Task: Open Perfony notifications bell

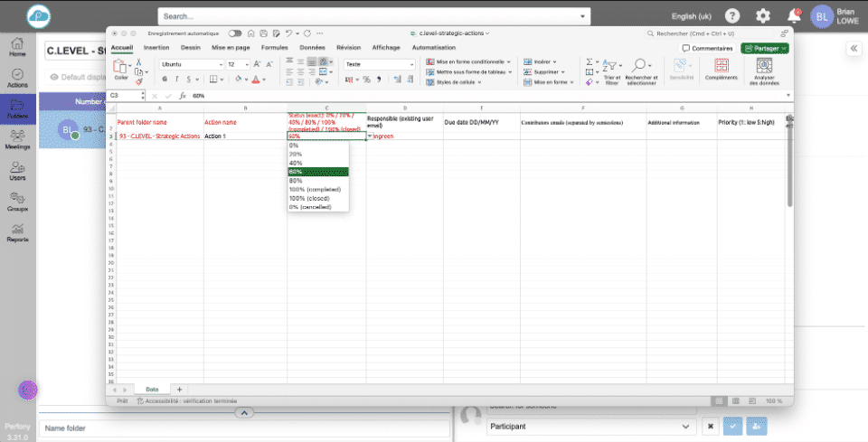Action: (794, 16)
